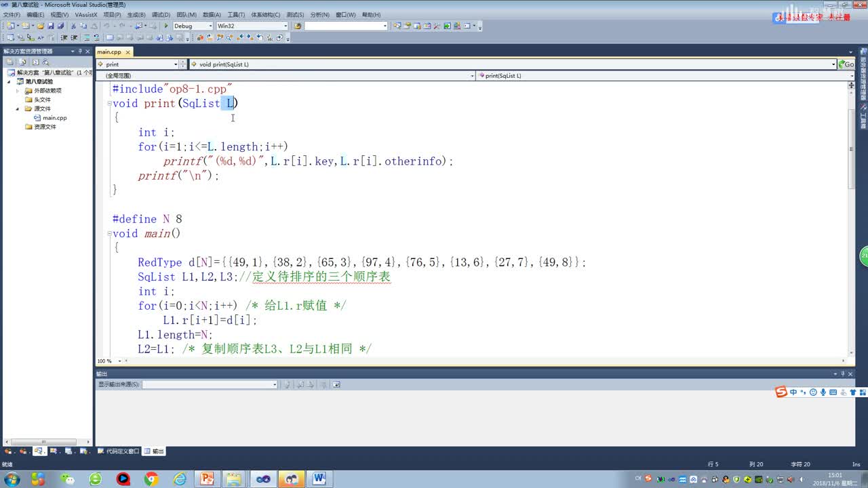The height and width of the screenshot is (488, 868).
Task: Click the Undo toolbar icon
Action: 106,26
